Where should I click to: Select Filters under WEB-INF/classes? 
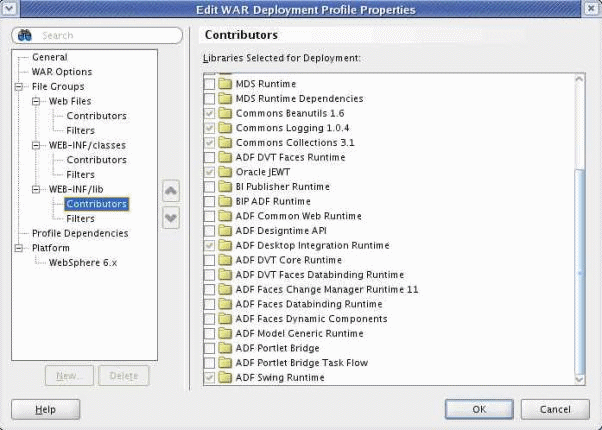pos(80,175)
